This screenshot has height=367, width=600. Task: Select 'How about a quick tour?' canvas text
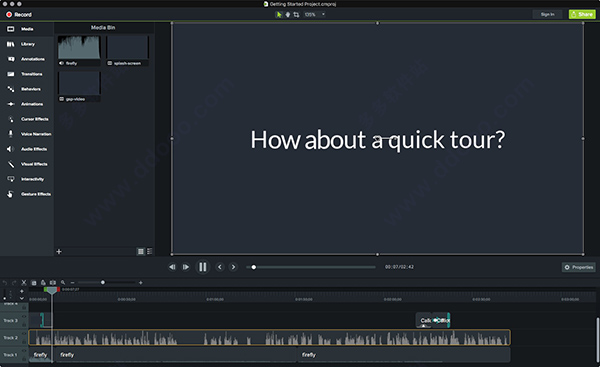tap(378, 140)
